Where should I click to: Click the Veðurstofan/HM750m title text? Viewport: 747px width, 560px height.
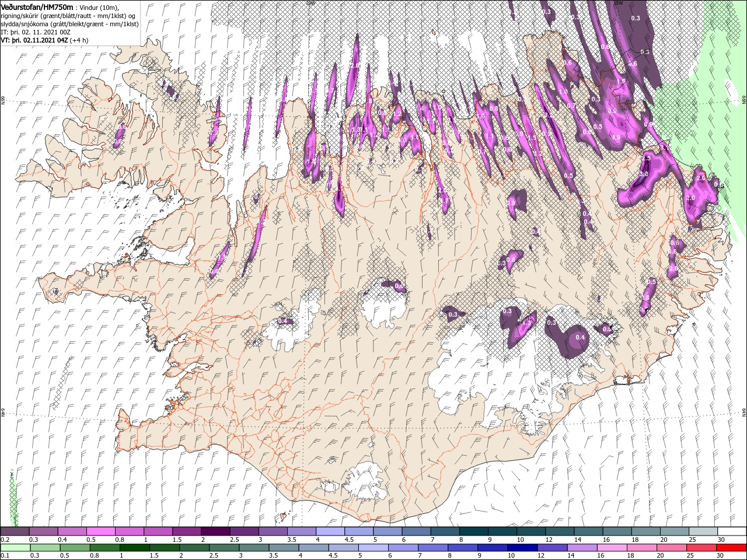coord(37,6)
